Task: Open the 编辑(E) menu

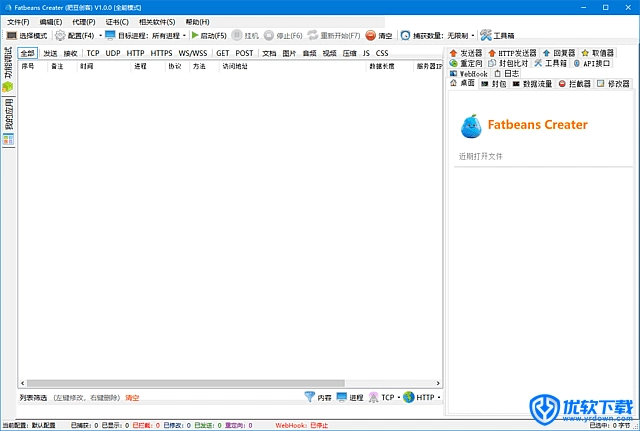Action: [51, 22]
